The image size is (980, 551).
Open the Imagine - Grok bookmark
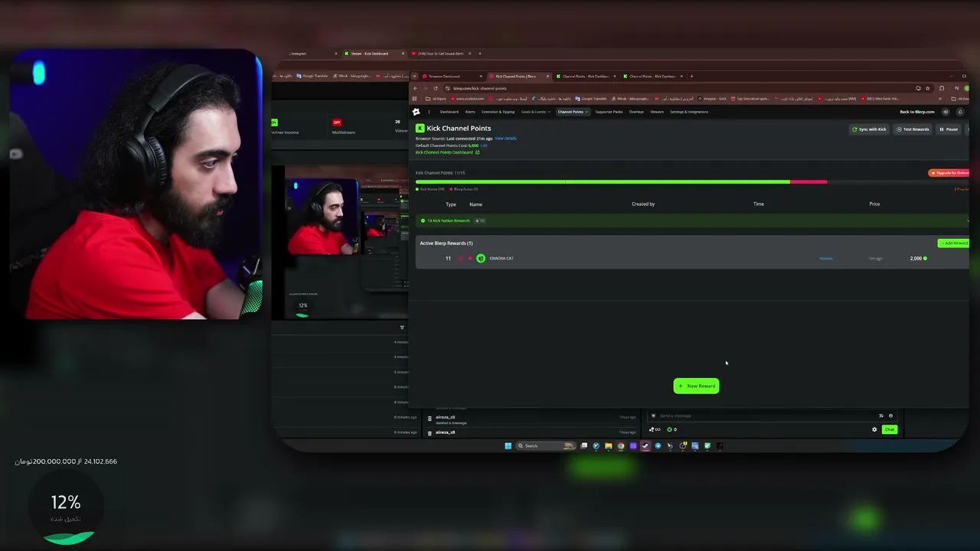pos(714,99)
